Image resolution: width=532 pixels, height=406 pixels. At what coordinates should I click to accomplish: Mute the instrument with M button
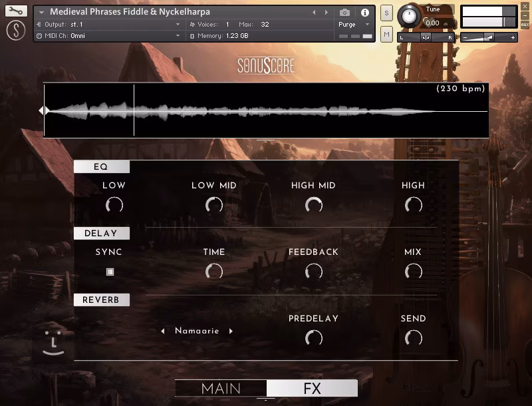click(x=386, y=35)
